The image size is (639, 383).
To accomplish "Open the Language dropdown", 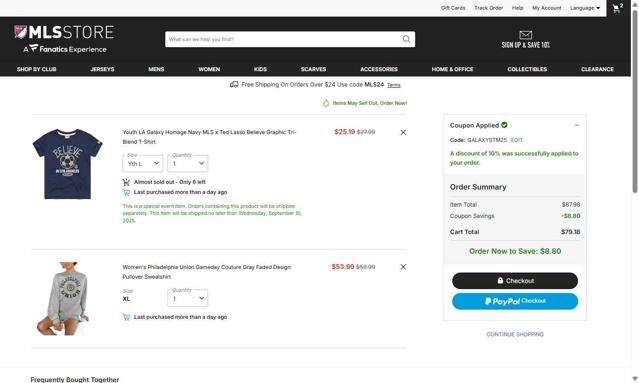I will pyautogui.click(x=585, y=8).
